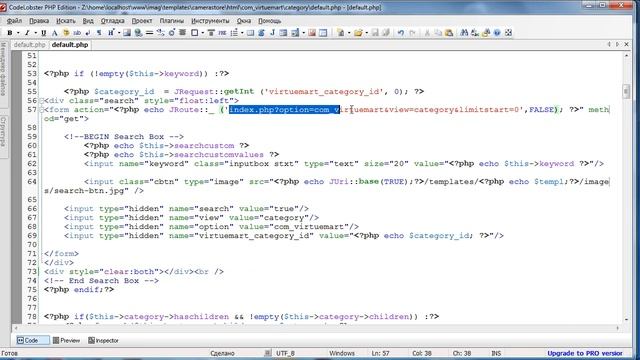Open help with the blue question icon

tap(497, 33)
